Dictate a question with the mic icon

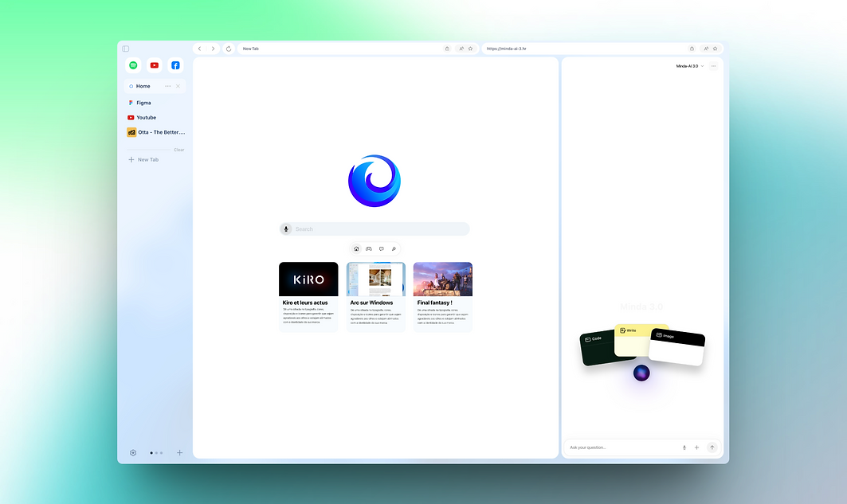tap(684, 447)
